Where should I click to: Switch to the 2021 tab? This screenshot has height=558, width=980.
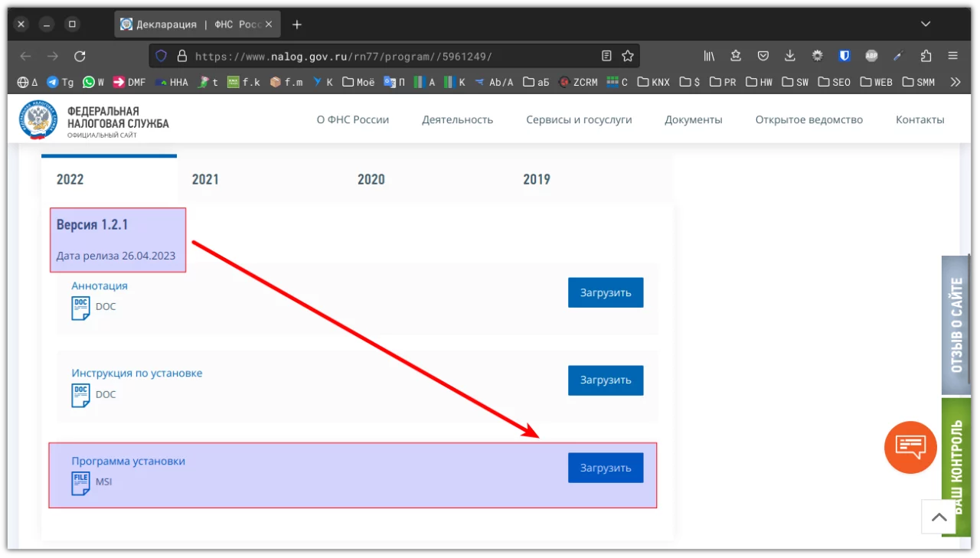pyautogui.click(x=205, y=179)
